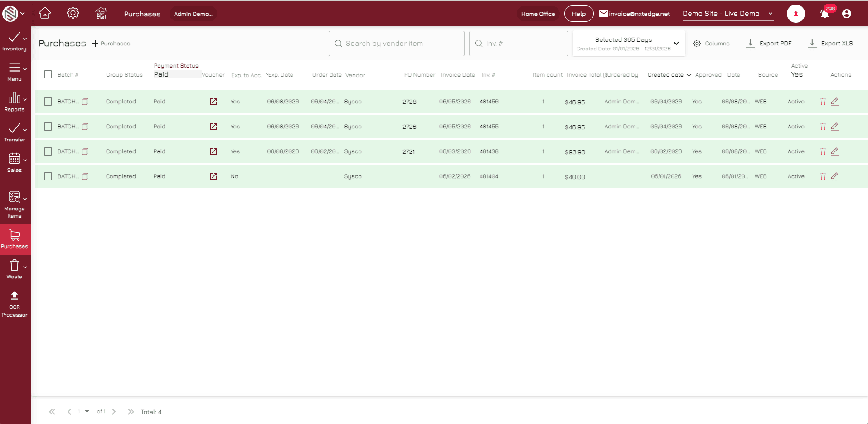Expand the Reports chevron in sidebar
This screenshot has width=868, height=424.
click(x=25, y=99)
